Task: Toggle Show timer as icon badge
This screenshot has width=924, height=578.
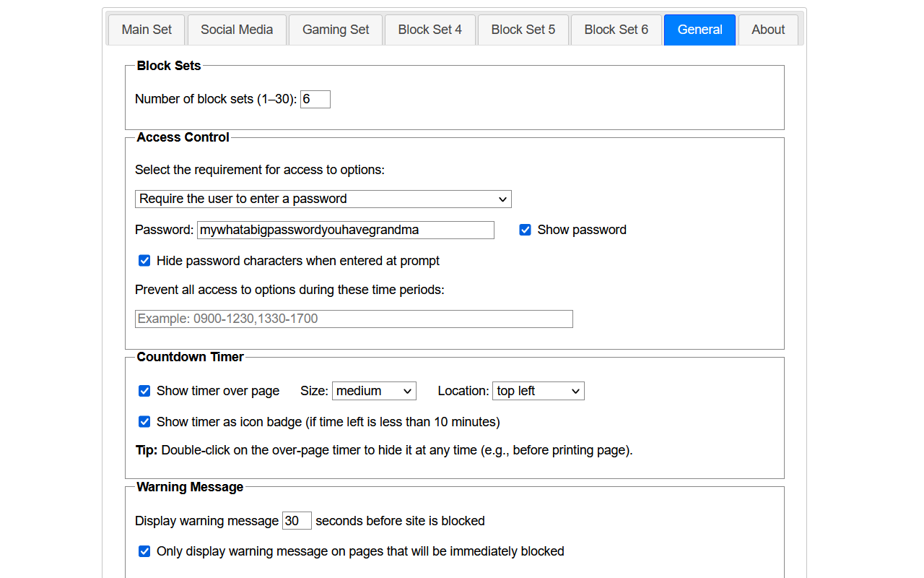Action: pos(144,422)
